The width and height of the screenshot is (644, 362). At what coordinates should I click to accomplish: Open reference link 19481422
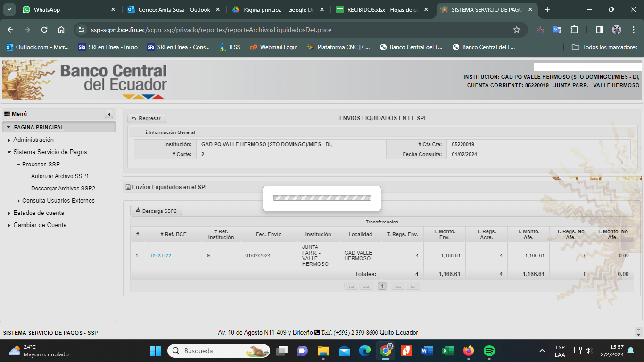click(160, 256)
